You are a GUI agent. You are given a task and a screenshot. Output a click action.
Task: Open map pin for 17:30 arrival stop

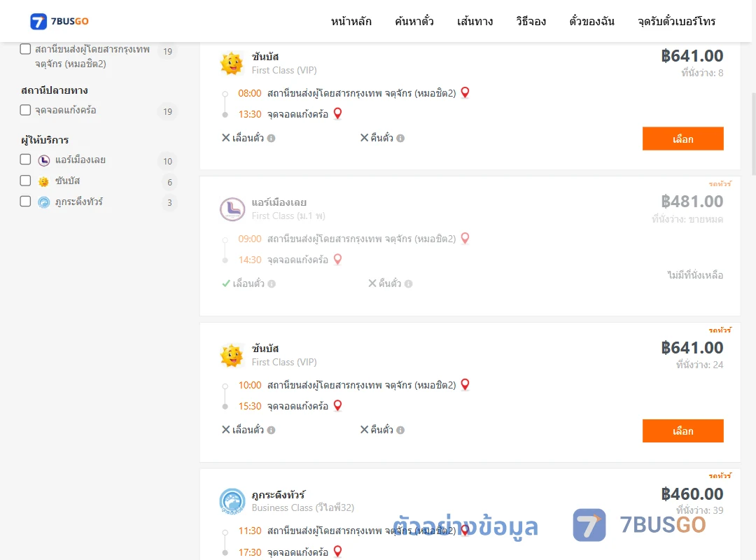[337, 552]
